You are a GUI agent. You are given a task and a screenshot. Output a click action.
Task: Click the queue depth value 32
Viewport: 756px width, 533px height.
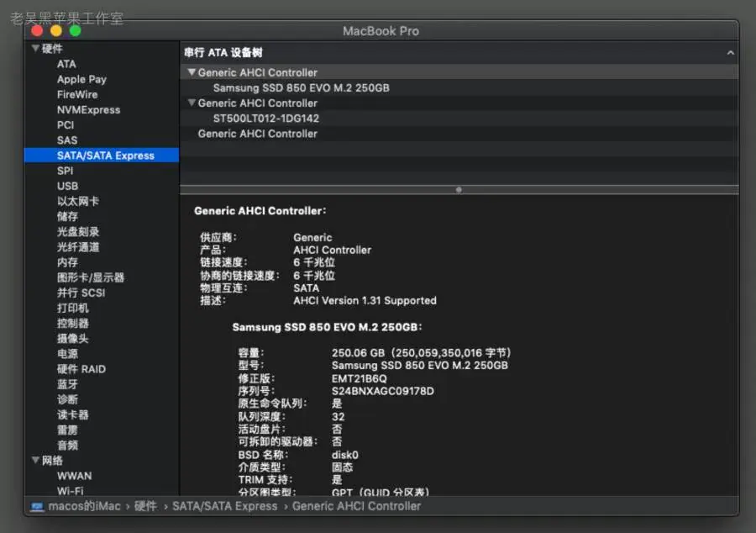[x=338, y=417]
